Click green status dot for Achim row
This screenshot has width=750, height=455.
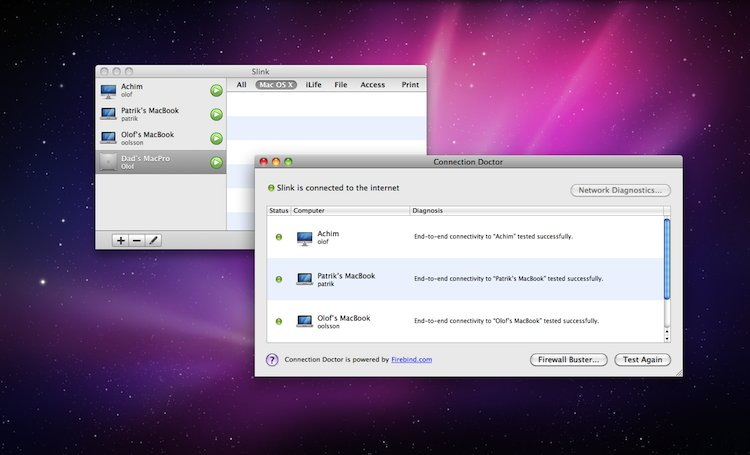click(x=279, y=237)
